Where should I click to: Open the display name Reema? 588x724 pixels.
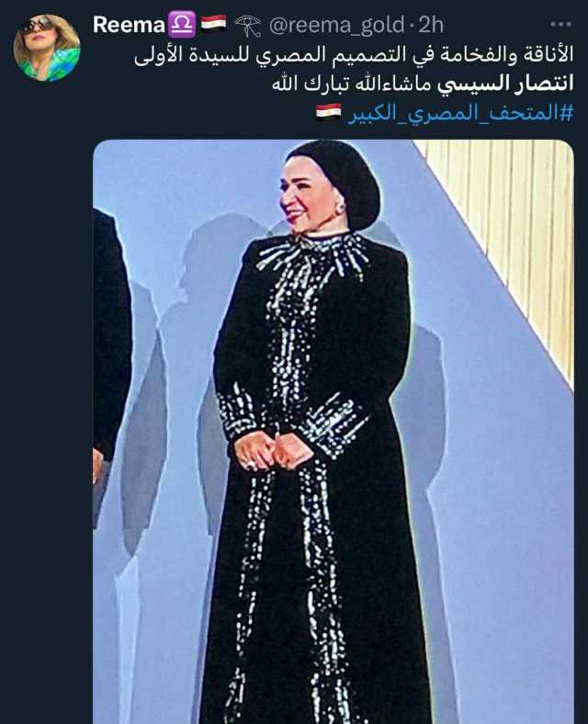(129, 25)
